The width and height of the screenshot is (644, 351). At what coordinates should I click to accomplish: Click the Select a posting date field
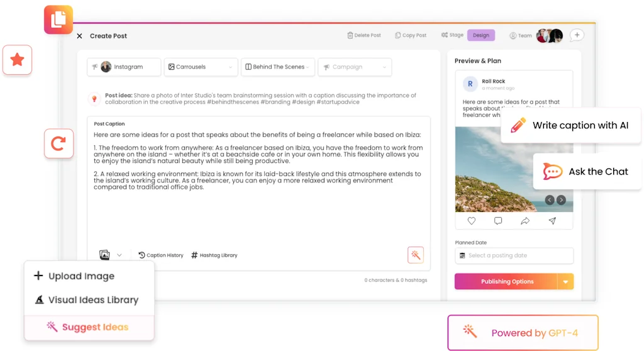click(x=514, y=255)
